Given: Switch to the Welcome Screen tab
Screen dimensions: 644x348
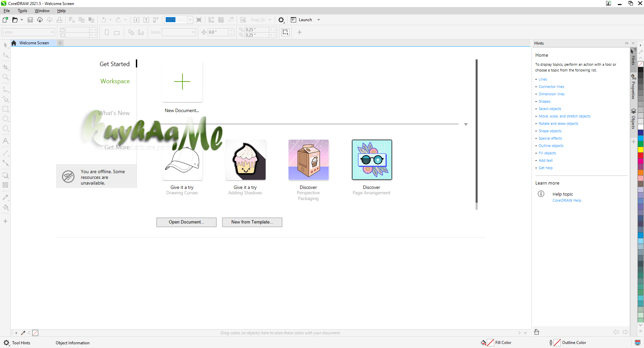Looking at the screenshot, I should (x=34, y=43).
